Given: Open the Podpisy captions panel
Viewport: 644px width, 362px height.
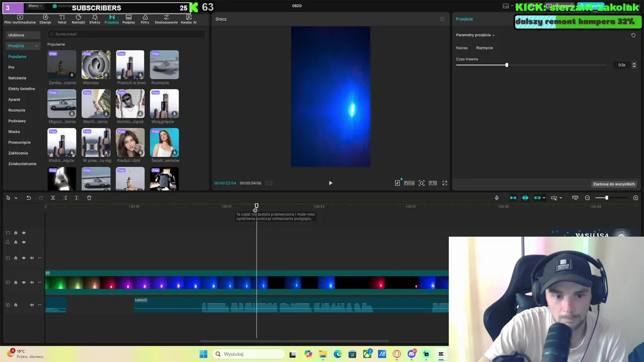Looking at the screenshot, I should click(x=128, y=19).
